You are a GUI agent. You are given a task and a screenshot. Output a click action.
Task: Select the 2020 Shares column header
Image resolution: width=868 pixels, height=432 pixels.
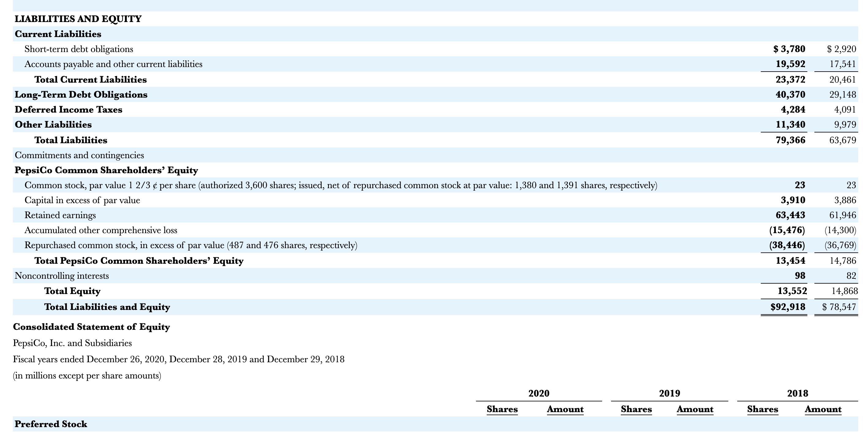click(x=502, y=409)
